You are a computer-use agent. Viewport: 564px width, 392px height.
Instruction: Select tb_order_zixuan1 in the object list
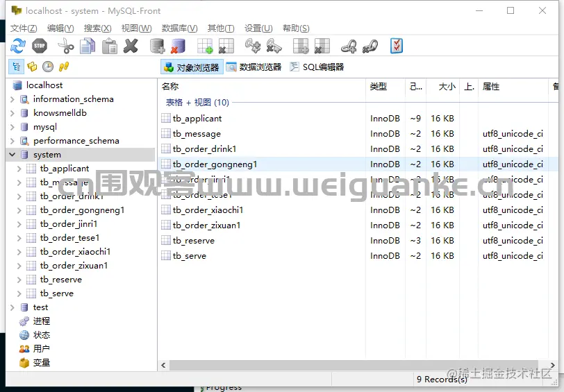206,225
